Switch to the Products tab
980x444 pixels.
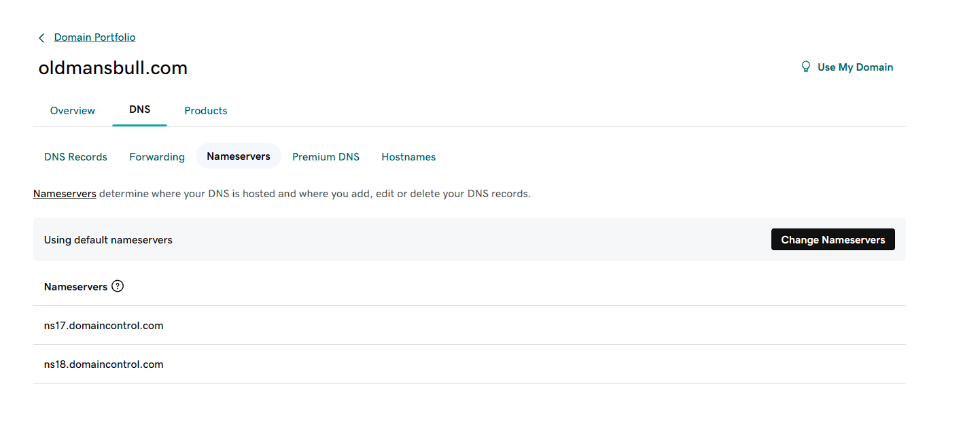point(205,110)
